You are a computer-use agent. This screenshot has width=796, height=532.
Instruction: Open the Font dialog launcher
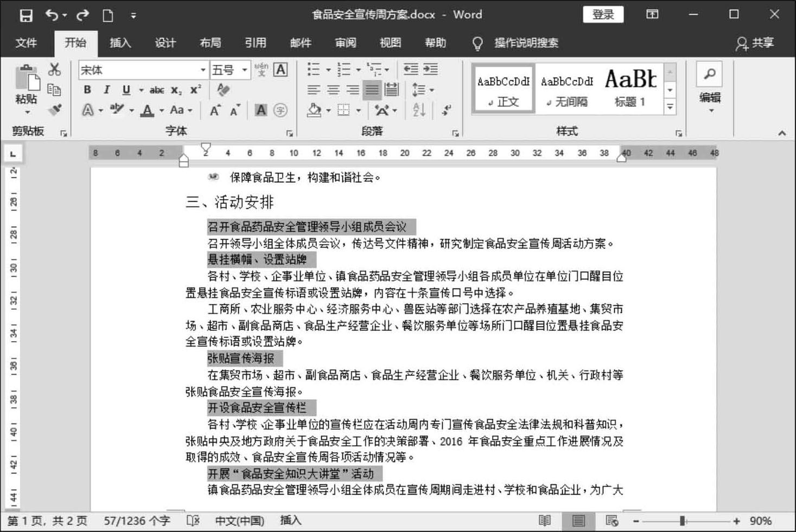pos(290,133)
